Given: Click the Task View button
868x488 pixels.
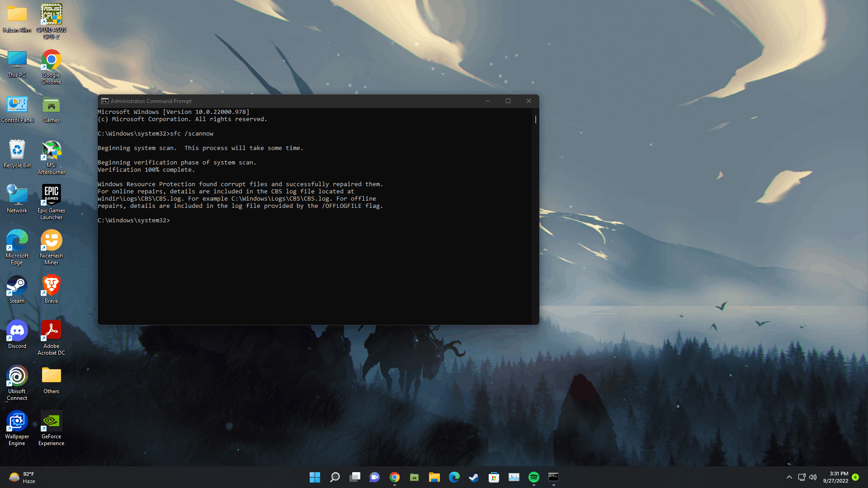Looking at the screenshot, I should (355, 477).
